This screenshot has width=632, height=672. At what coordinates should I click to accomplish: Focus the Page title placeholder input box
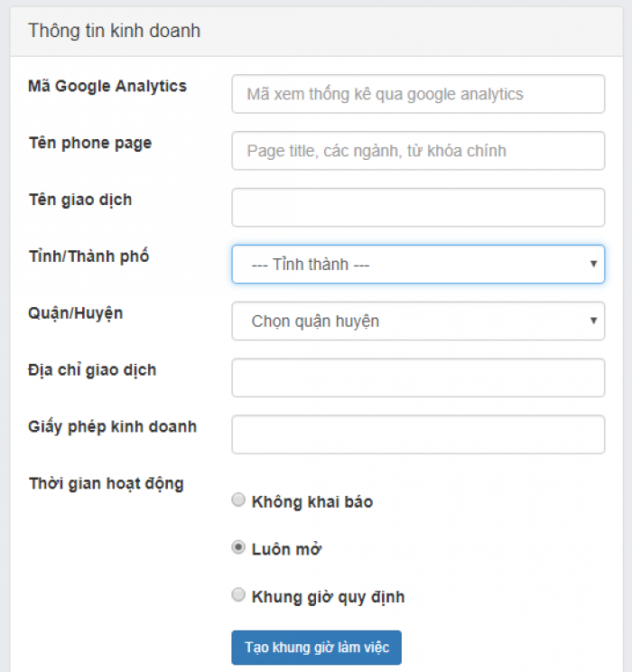418,151
